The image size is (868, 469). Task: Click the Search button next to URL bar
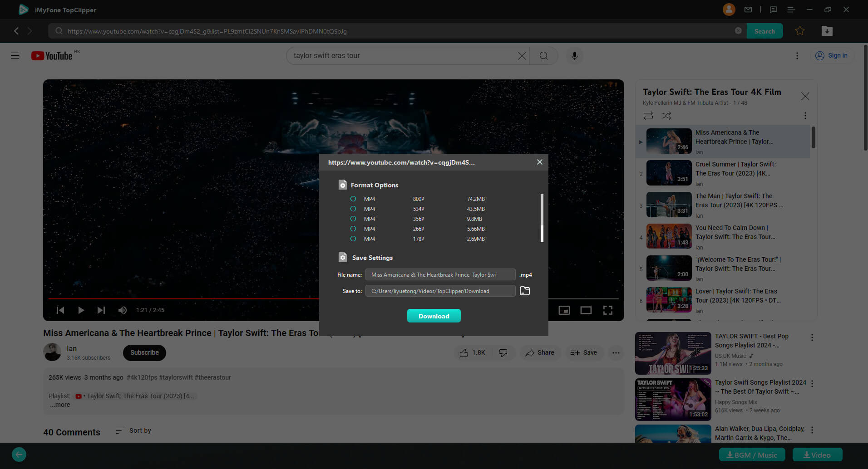point(764,31)
